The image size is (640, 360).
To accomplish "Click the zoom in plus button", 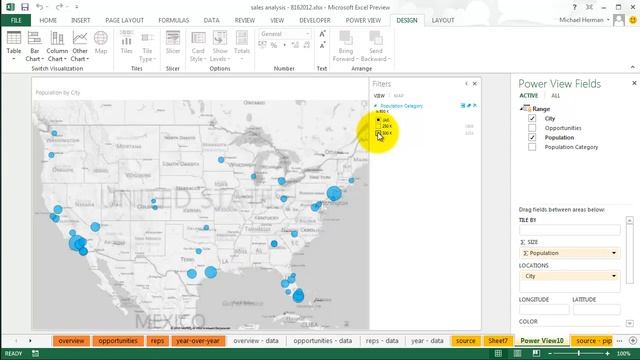I will (608, 353).
